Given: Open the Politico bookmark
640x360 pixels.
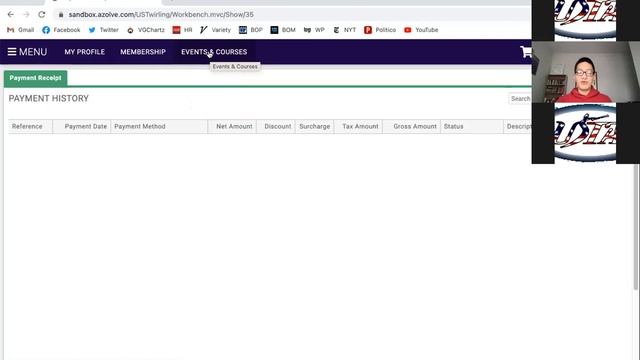Looking at the screenshot, I should [380, 30].
